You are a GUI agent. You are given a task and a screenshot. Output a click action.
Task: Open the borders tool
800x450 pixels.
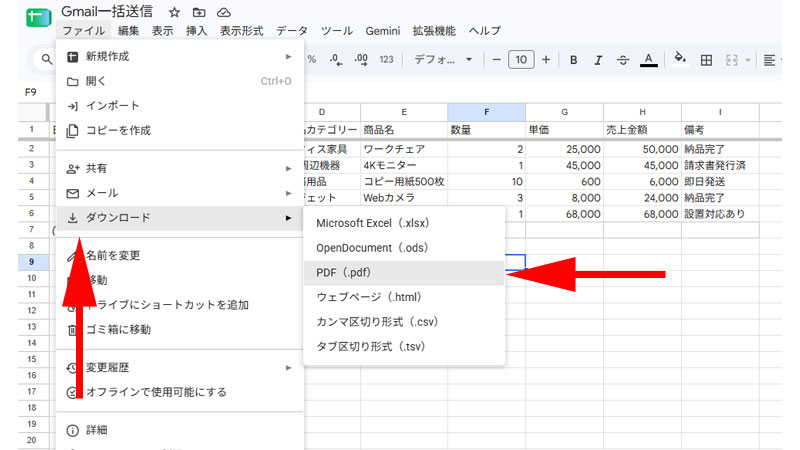(706, 60)
